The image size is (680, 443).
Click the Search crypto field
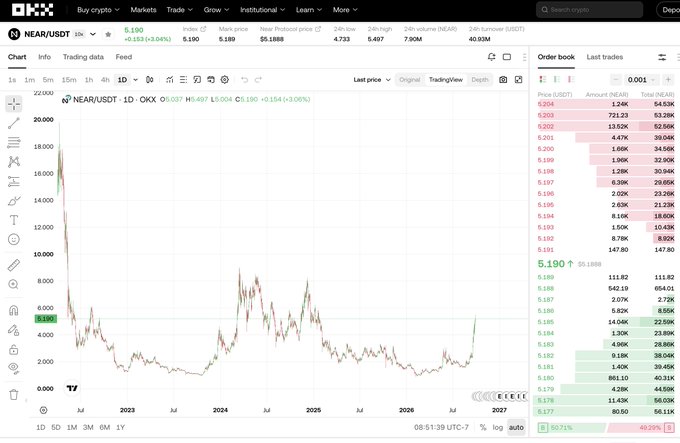tap(589, 10)
